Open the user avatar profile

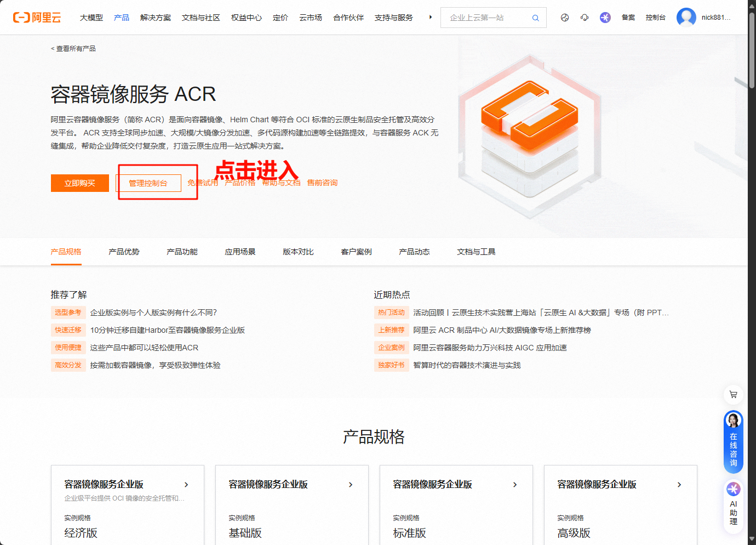[x=686, y=18]
